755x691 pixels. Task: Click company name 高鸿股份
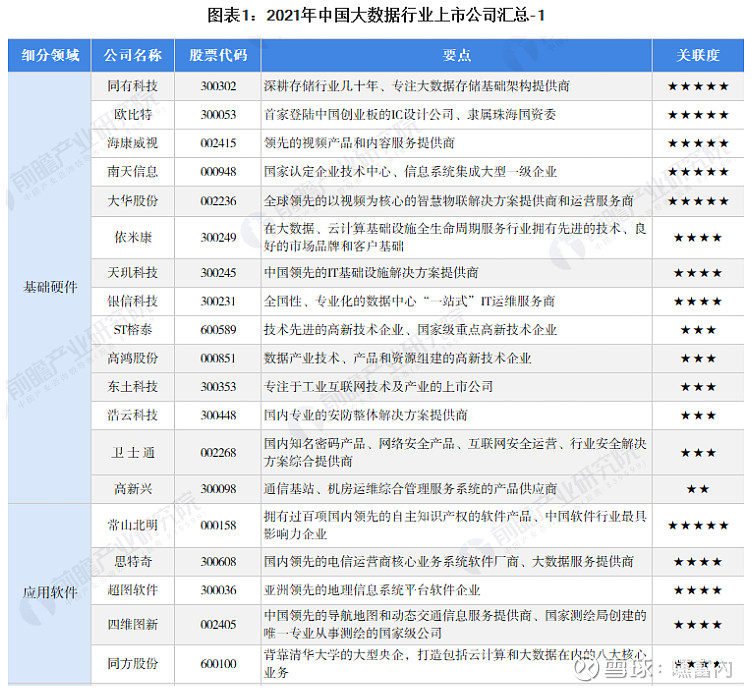133,358
